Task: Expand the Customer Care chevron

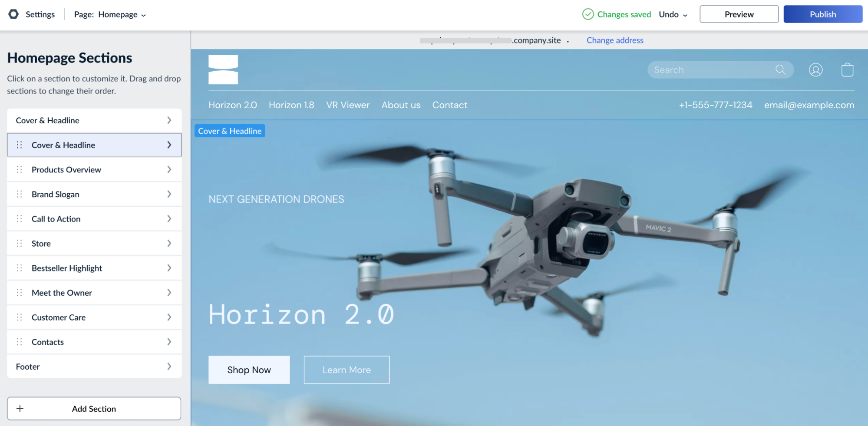Action: point(169,317)
